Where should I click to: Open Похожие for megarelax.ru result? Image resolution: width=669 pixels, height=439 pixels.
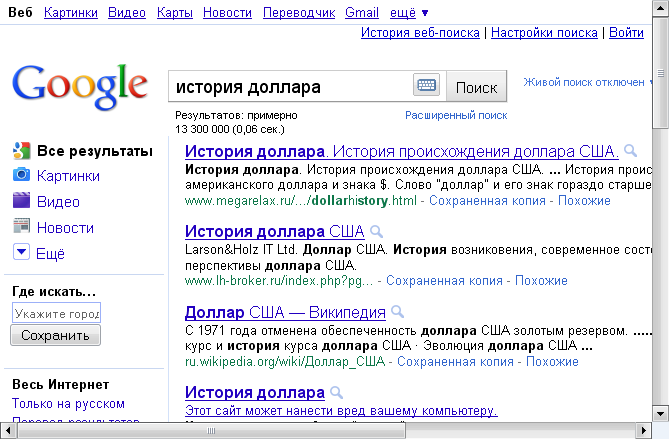pos(585,201)
